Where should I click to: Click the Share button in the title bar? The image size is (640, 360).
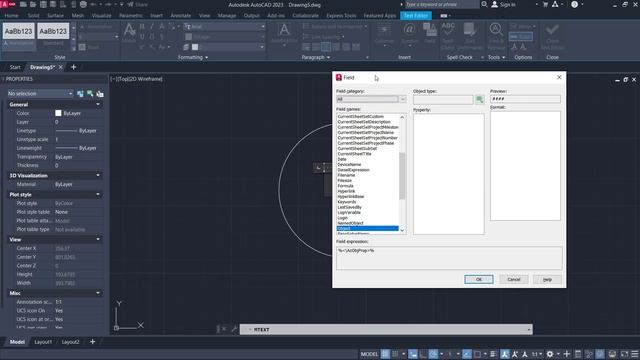138,4
